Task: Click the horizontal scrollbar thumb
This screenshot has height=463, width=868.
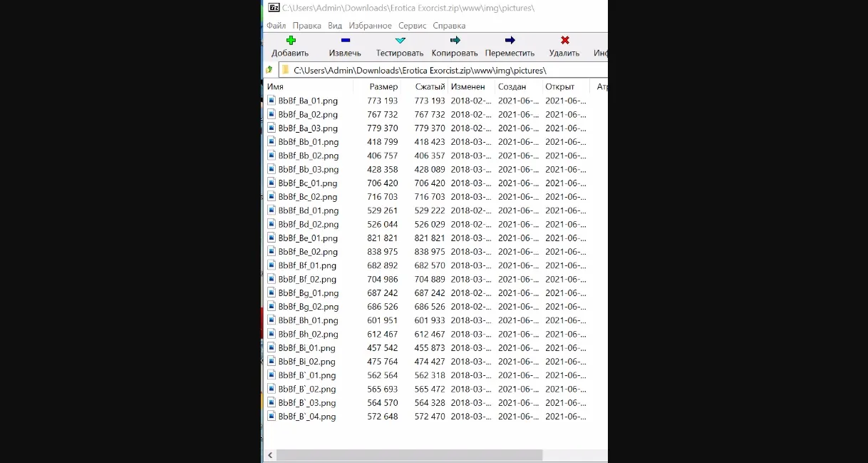Action: point(409,455)
